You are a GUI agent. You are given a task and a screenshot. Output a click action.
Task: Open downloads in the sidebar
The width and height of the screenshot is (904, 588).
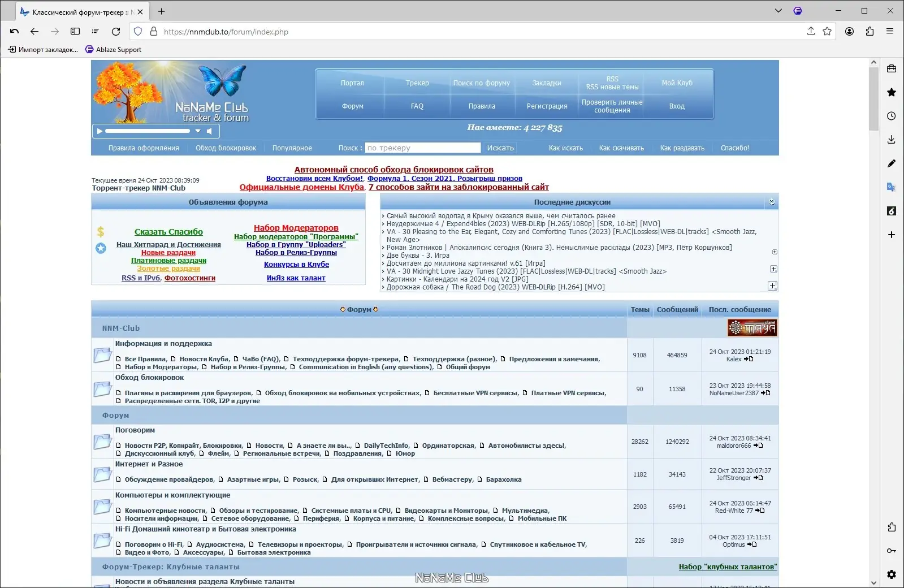pyautogui.click(x=892, y=140)
